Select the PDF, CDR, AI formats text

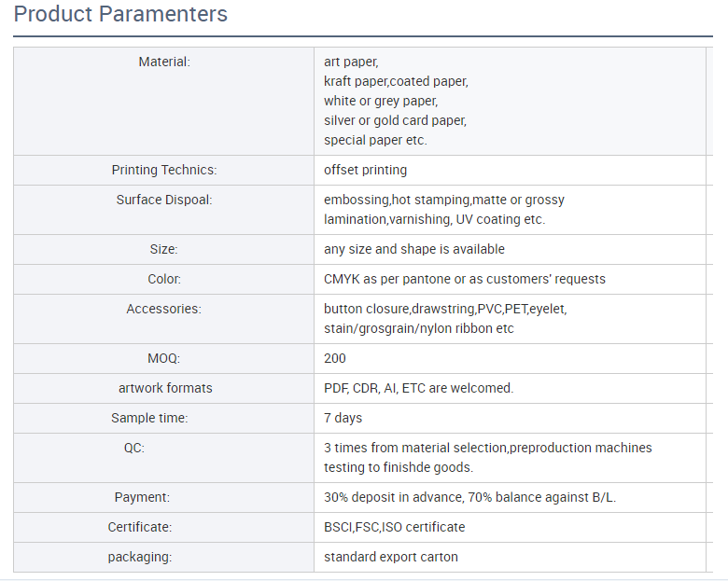pos(419,388)
